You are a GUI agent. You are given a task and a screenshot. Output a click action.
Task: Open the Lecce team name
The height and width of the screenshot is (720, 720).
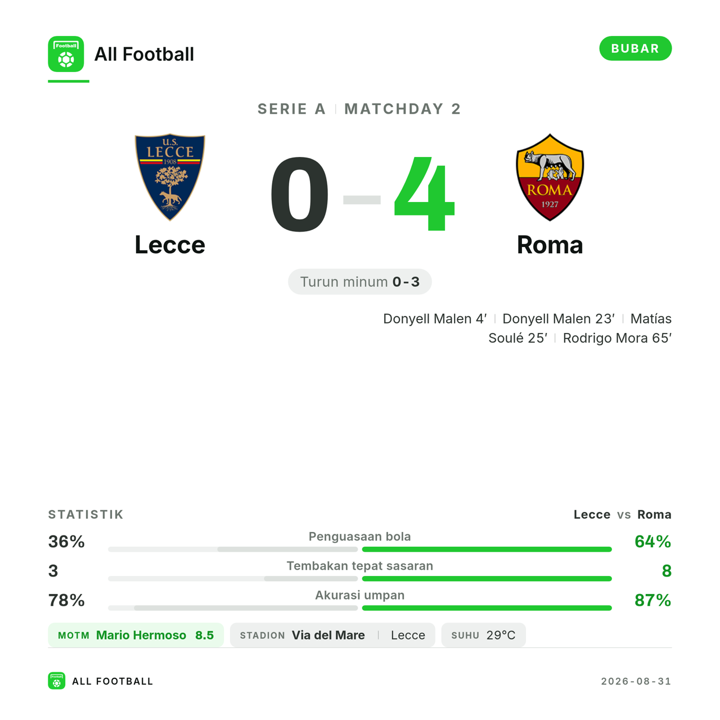(170, 245)
